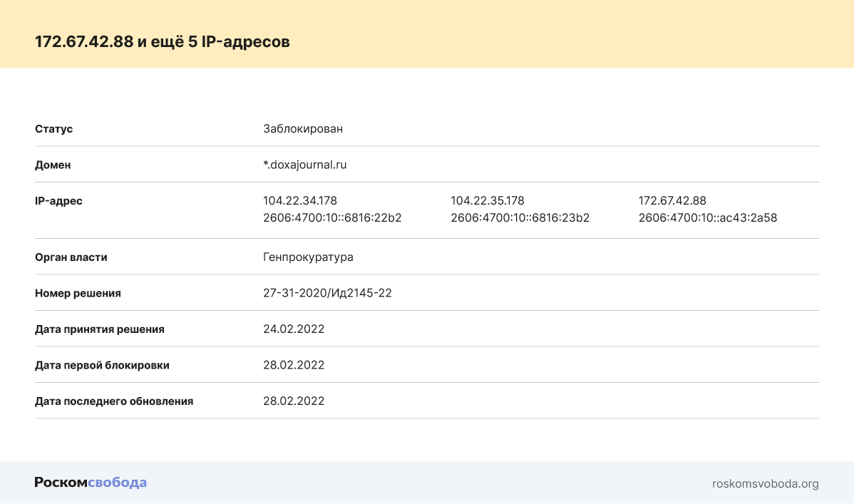854x504 pixels.
Task: Click the Заблокирован status value
Action: (x=303, y=129)
